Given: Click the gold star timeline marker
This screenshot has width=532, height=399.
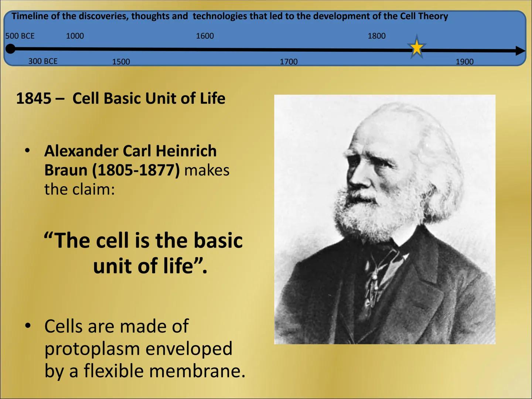Looking at the screenshot, I should (417, 47).
